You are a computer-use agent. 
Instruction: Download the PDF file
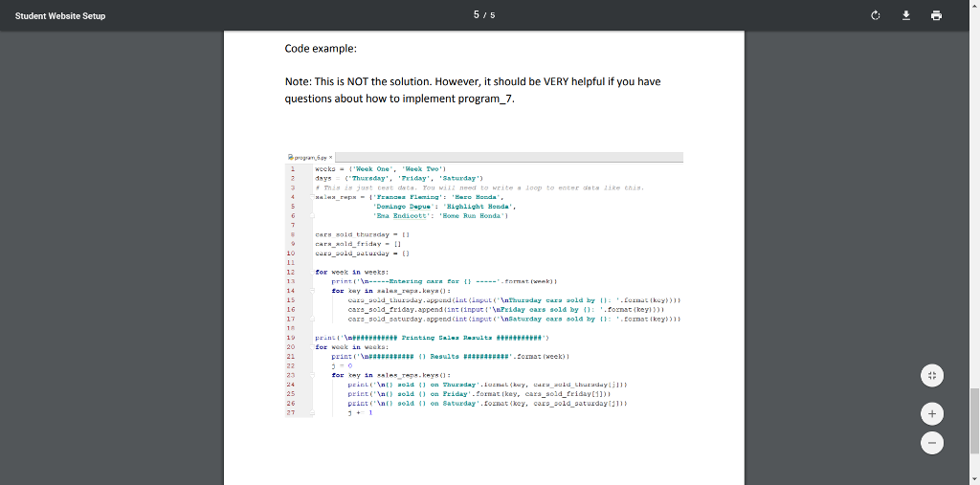[905, 15]
